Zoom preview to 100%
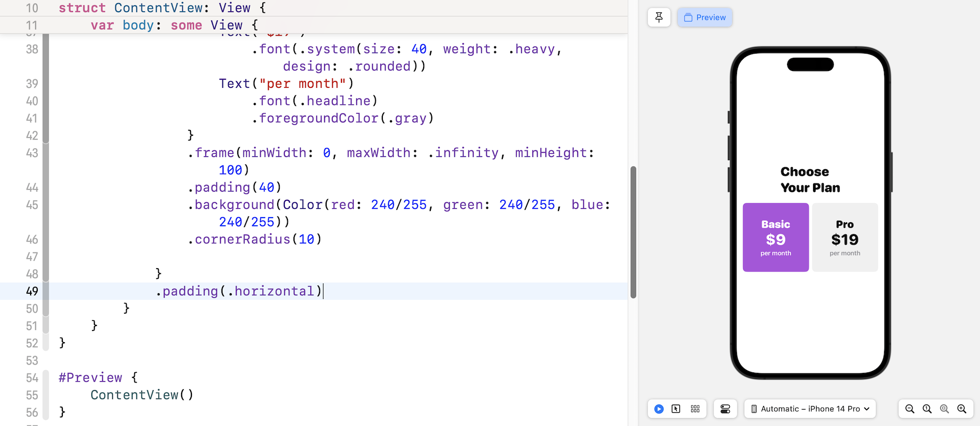Viewport: 980px width, 426px height. coord(927,409)
